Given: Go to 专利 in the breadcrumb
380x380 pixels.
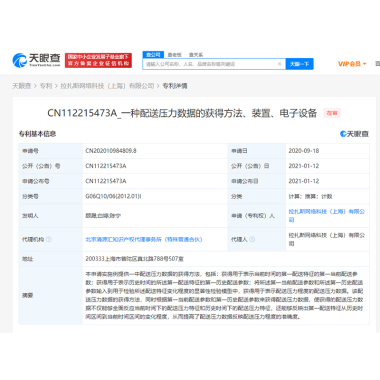Looking at the screenshot, I should coord(46,86).
